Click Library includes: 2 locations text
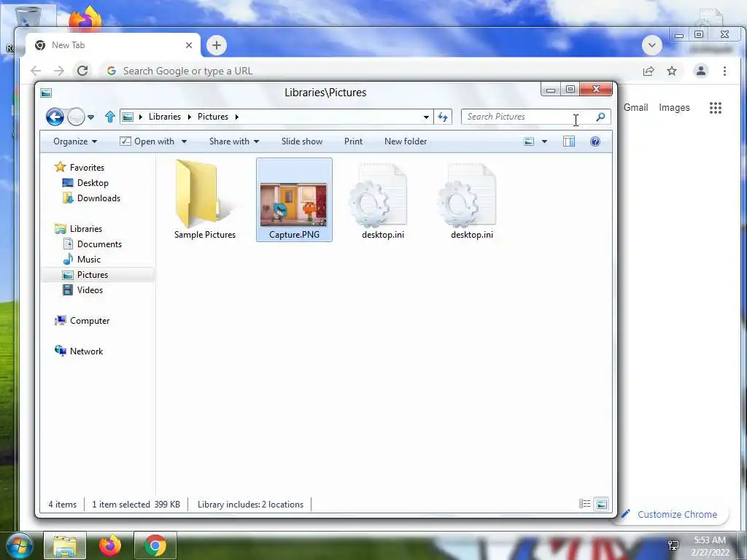Image resolution: width=747 pixels, height=560 pixels. [251, 505]
